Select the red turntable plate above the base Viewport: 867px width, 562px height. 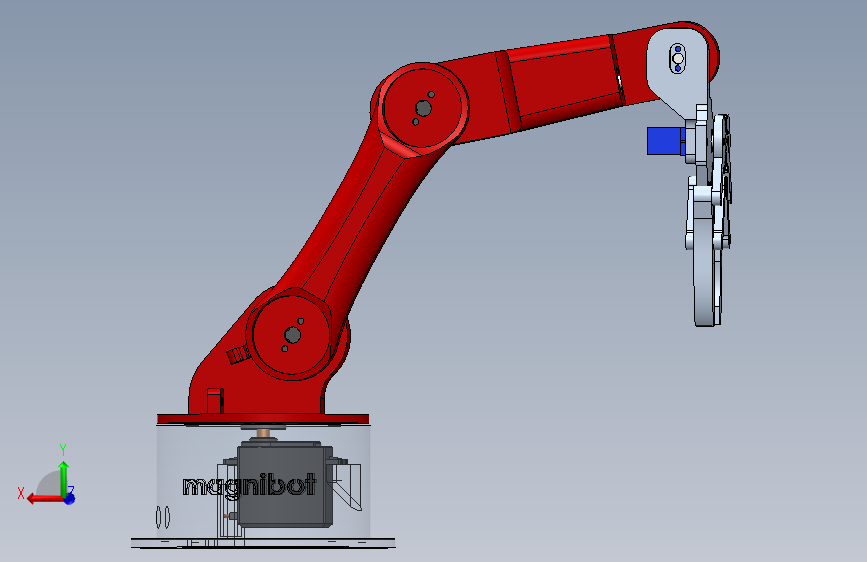click(x=263, y=419)
